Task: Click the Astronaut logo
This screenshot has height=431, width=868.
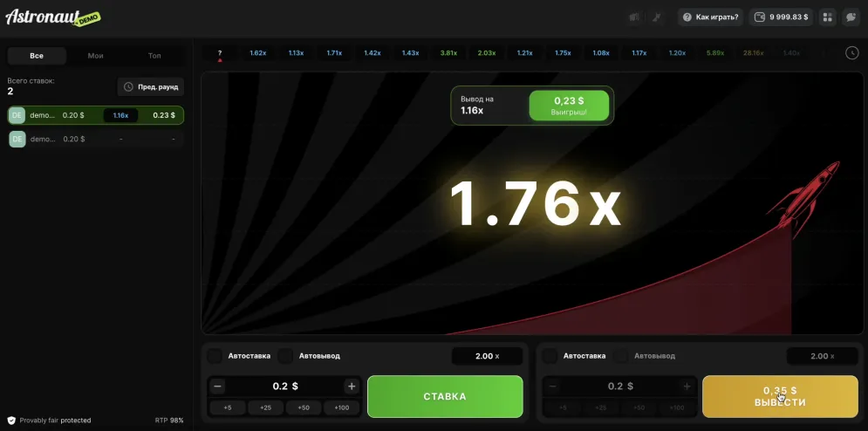Action: coord(52,17)
